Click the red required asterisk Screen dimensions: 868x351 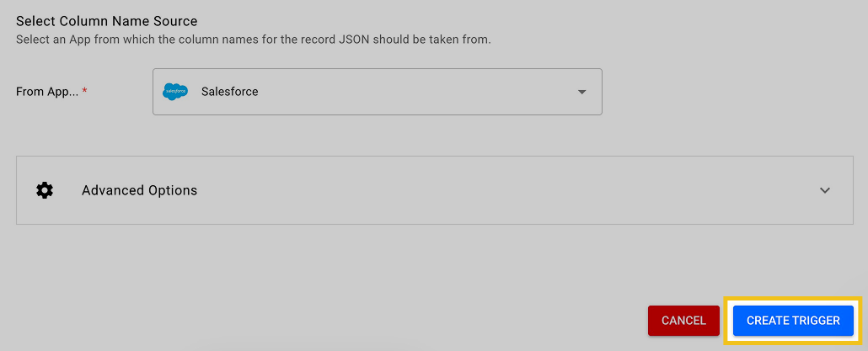pyautogui.click(x=84, y=91)
